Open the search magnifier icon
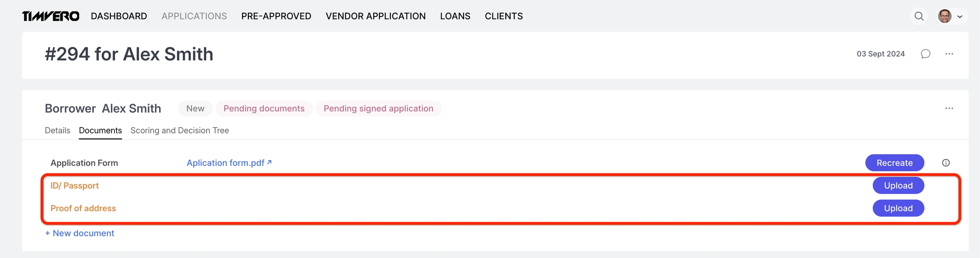 [919, 16]
